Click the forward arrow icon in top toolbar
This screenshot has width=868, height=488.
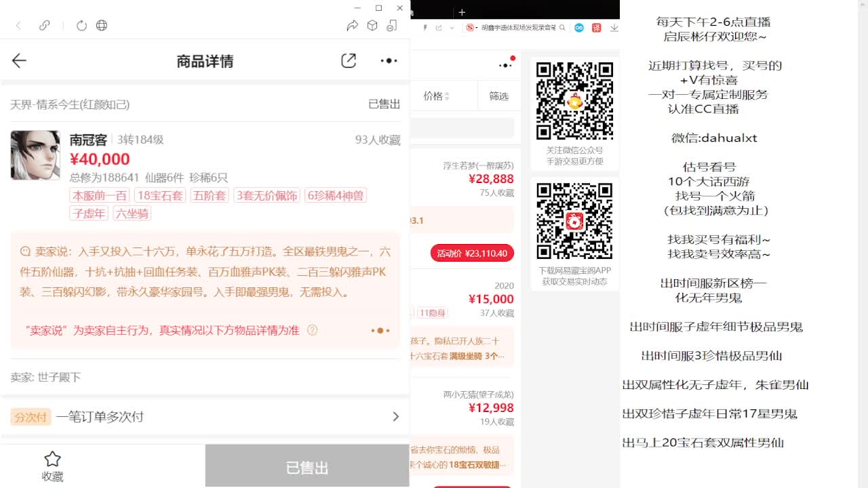(x=352, y=26)
